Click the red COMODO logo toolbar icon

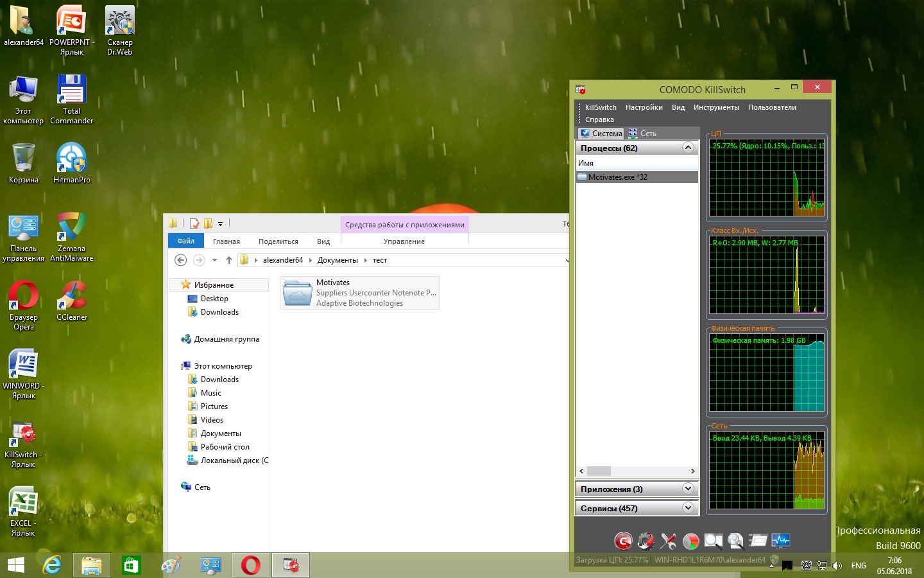(x=622, y=541)
